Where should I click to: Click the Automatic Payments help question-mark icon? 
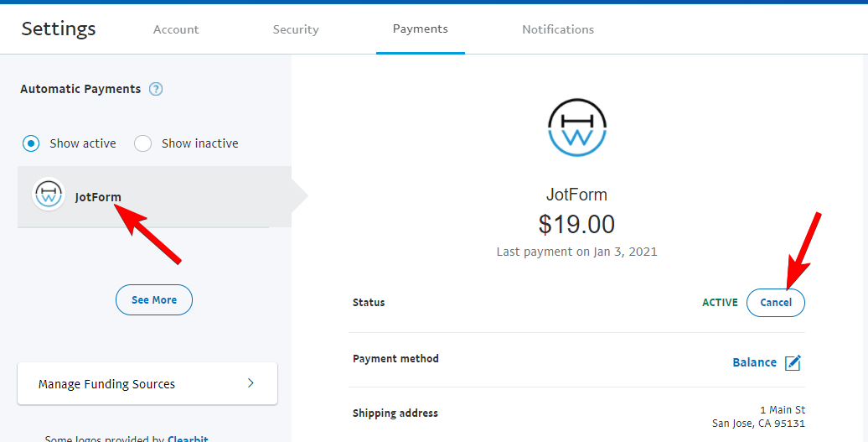156,89
